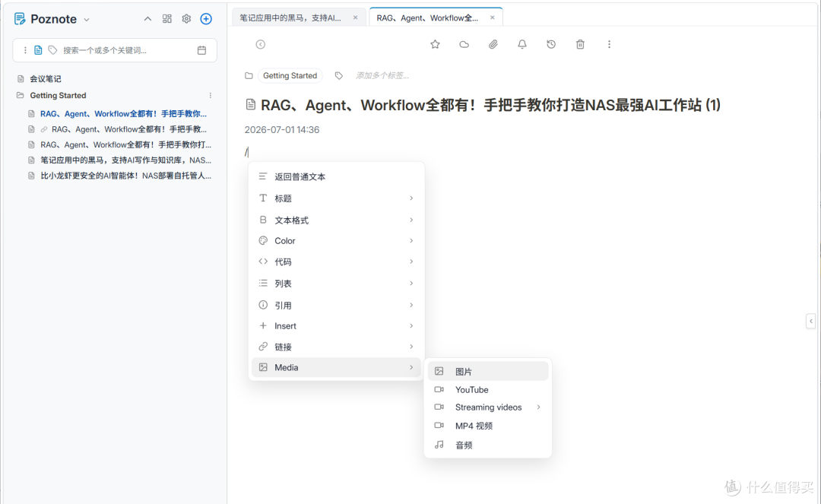821x504 pixels.
Task: Expand Streaming videos submenu
Action: point(488,407)
